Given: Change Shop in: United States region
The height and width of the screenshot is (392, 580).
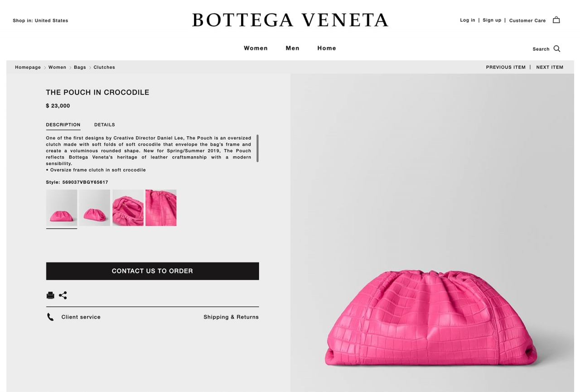Looking at the screenshot, I should click(x=40, y=20).
